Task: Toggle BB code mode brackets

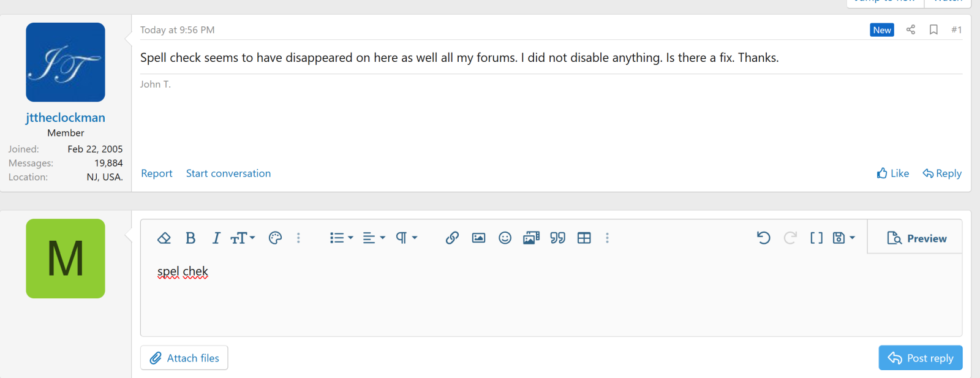Action: click(816, 238)
